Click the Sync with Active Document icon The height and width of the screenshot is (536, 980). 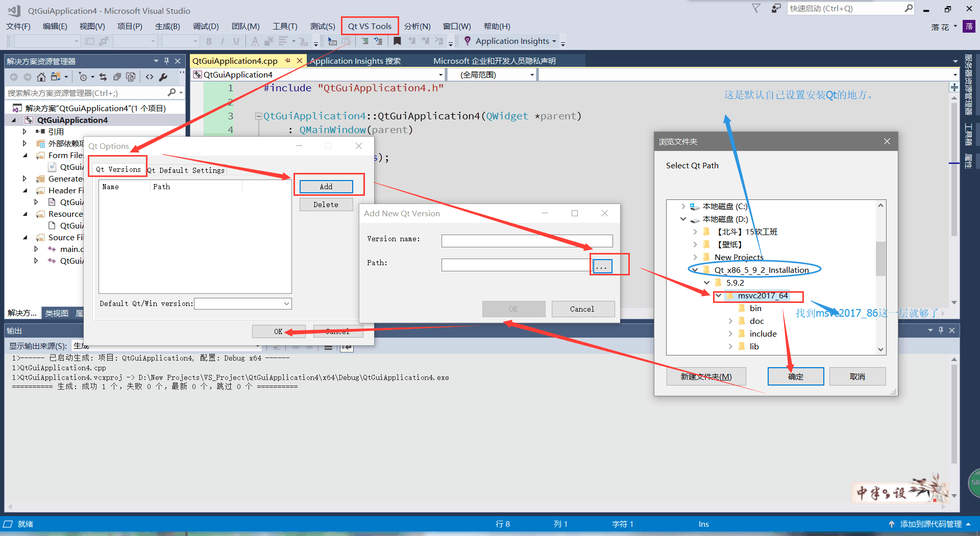[x=103, y=76]
